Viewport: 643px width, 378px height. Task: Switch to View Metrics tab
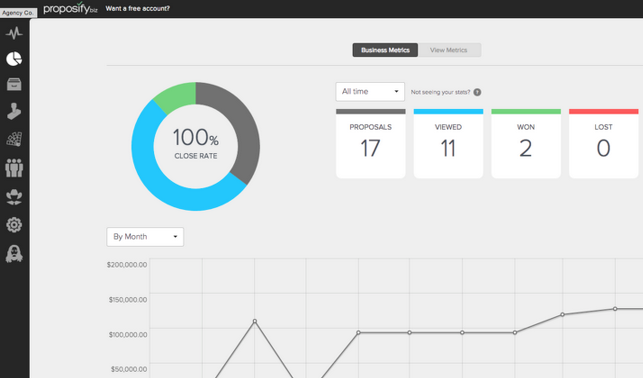(x=449, y=50)
